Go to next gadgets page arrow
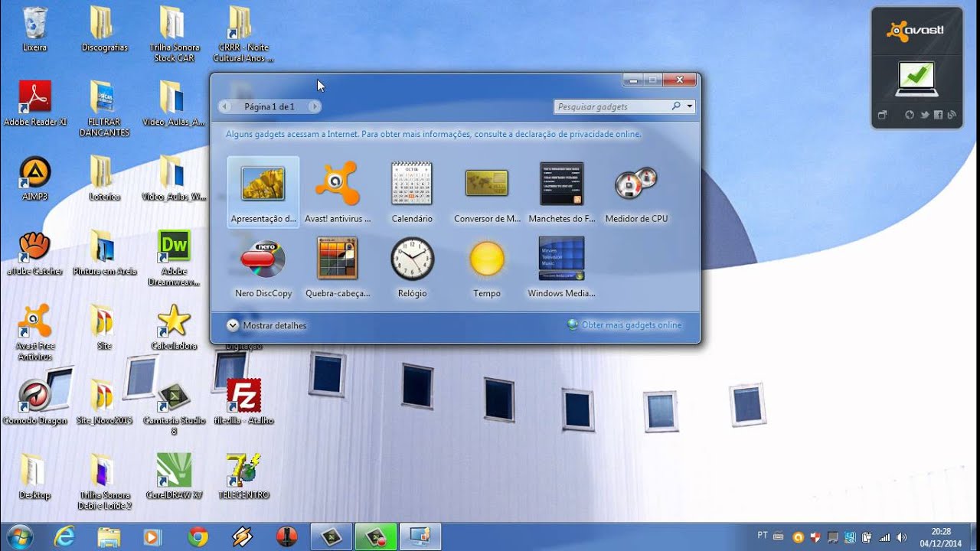Image resolution: width=980 pixels, height=551 pixels. coord(315,106)
